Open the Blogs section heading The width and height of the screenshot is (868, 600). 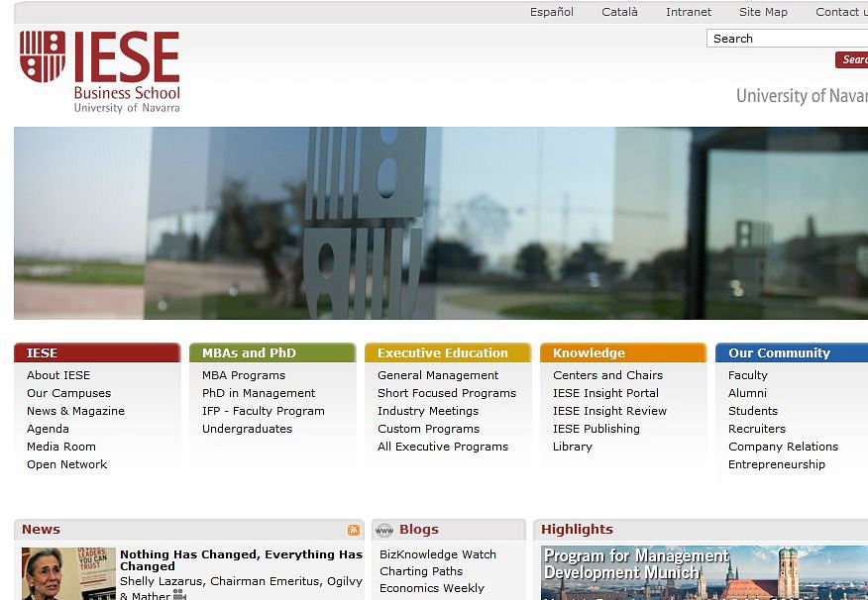pyautogui.click(x=419, y=530)
